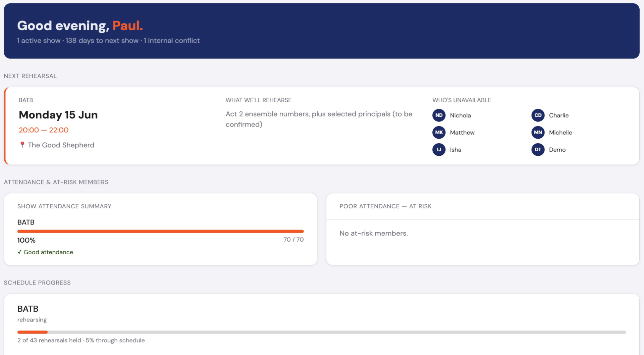Click the BATB attendance progress bar
Image resolution: width=644 pixels, height=355 pixels.
coord(160,231)
